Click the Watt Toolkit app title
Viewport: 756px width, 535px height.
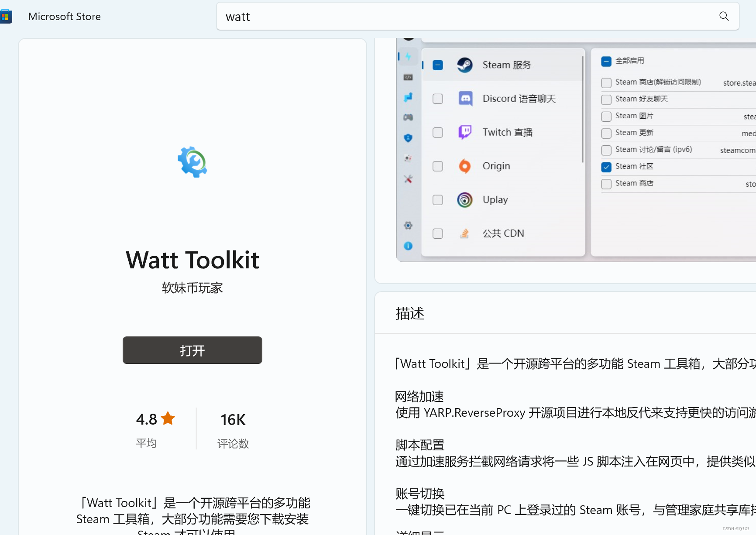tap(192, 260)
